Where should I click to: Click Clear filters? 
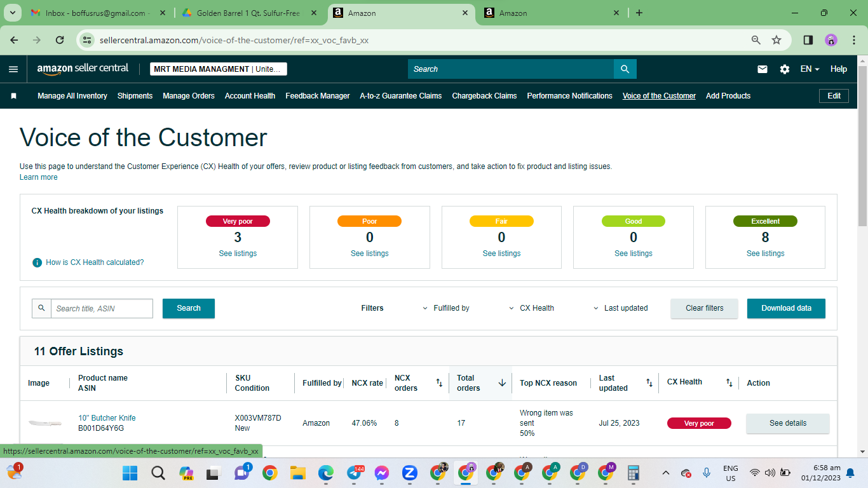(x=705, y=308)
